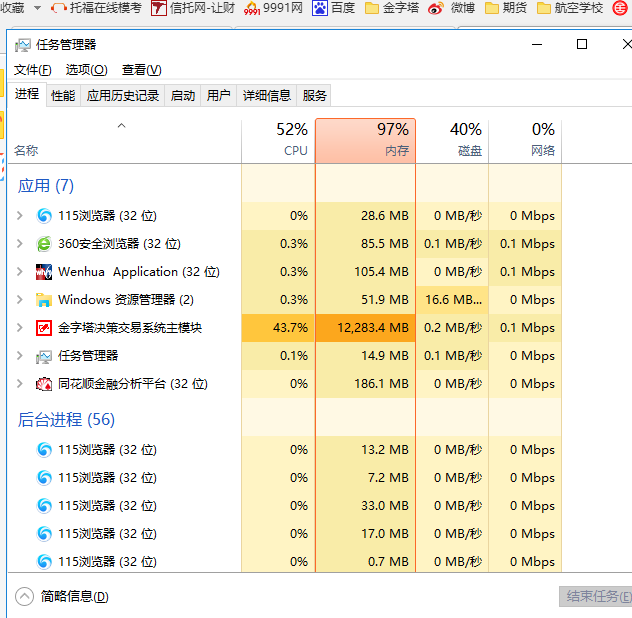Click icon of background 115浏览器 using 17.0 MB
Viewport: 632px width, 618px height.
coord(44,534)
